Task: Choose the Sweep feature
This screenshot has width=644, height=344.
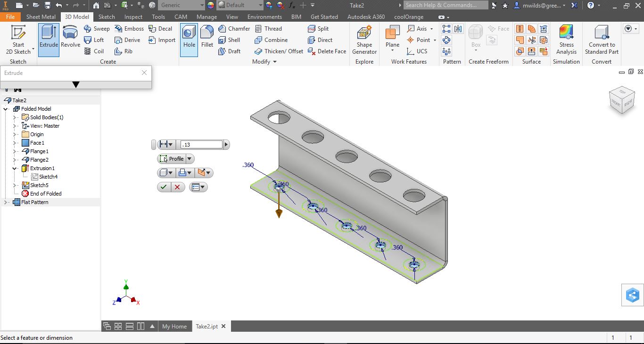Action: point(96,29)
